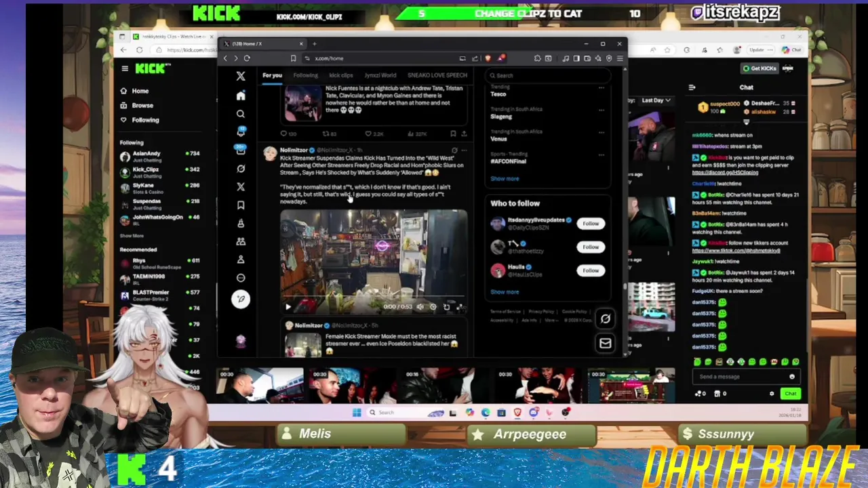Viewport: 868px width, 488px height.
Task: Open Communities icon in X sidebar
Action: (241, 241)
